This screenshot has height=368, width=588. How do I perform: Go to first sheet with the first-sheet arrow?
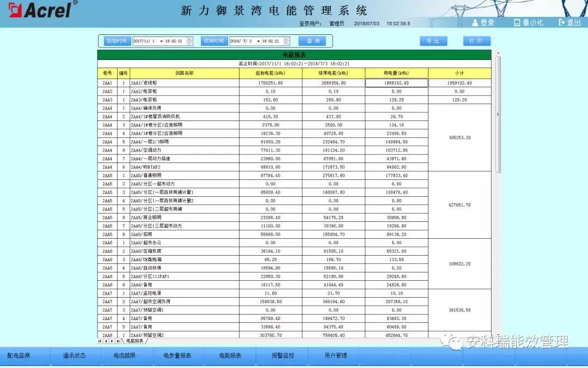pos(100,341)
